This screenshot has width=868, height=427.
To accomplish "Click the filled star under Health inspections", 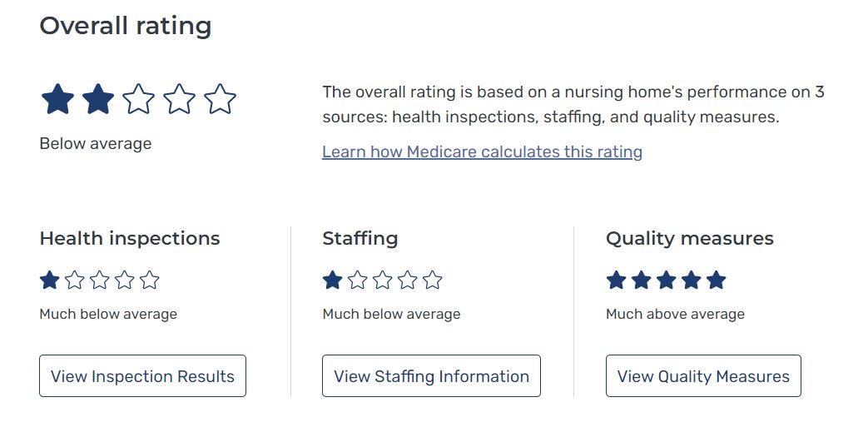I will point(50,281).
